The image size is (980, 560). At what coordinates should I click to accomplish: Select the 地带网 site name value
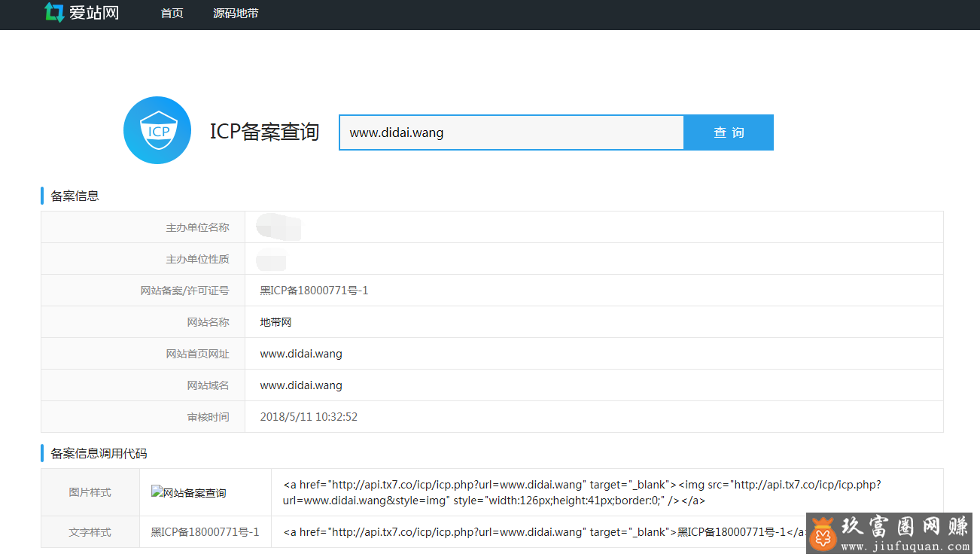click(275, 322)
